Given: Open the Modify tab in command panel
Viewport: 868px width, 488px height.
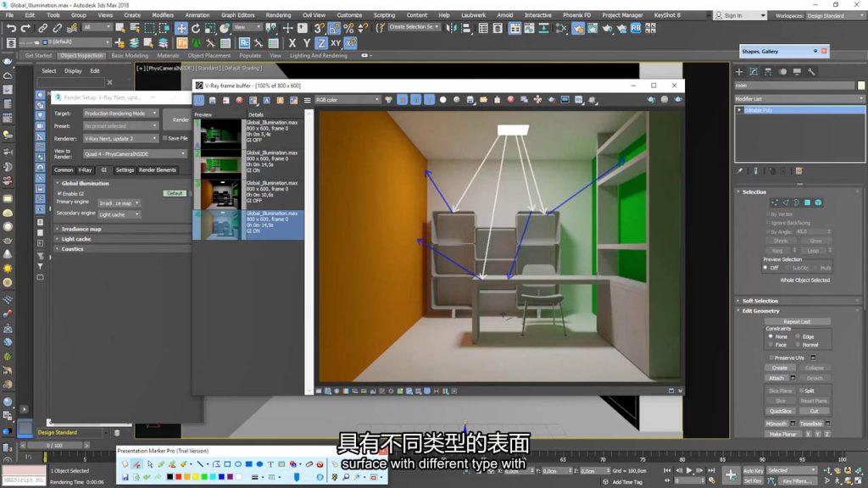Looking at the screenshot, I should point(754,72).
